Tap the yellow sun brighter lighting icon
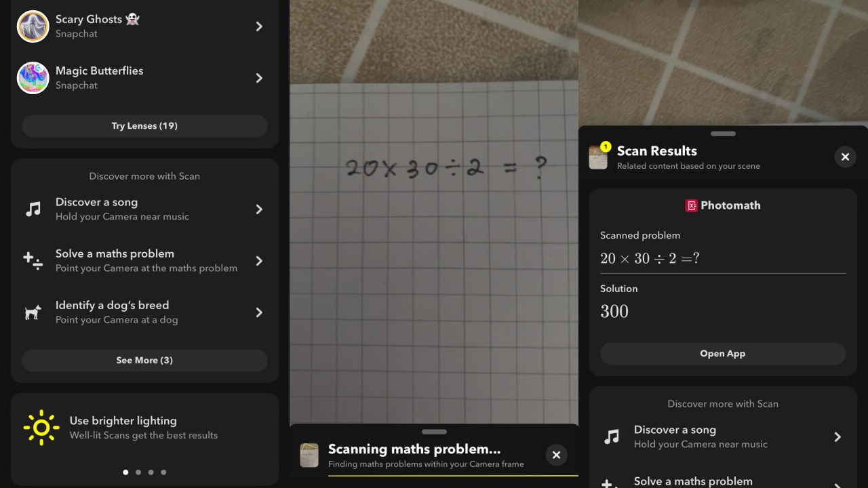Viewport: 868px width, 488px height. [x=41, y=428]
